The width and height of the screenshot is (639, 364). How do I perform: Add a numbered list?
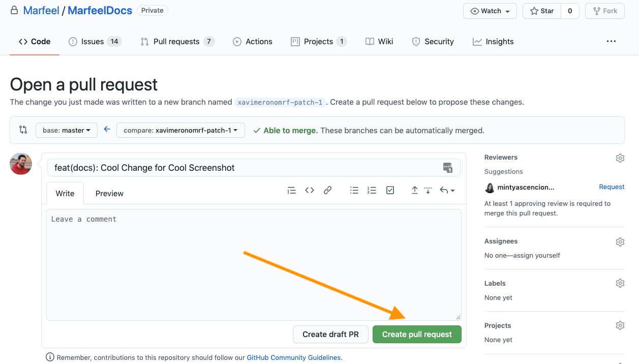(x=372, y=190)
